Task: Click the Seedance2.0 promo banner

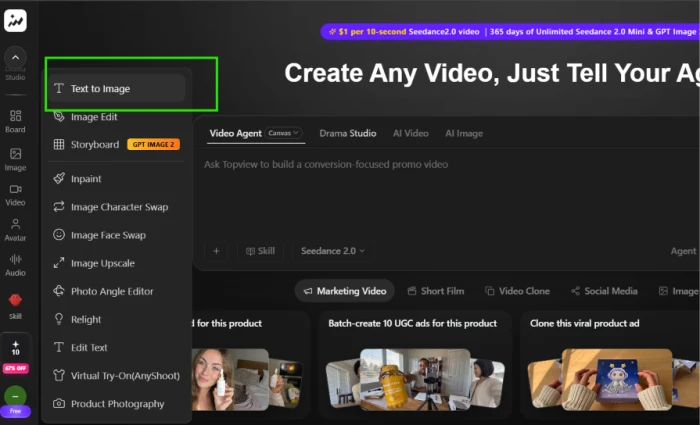Action: [x=510, y=32]
